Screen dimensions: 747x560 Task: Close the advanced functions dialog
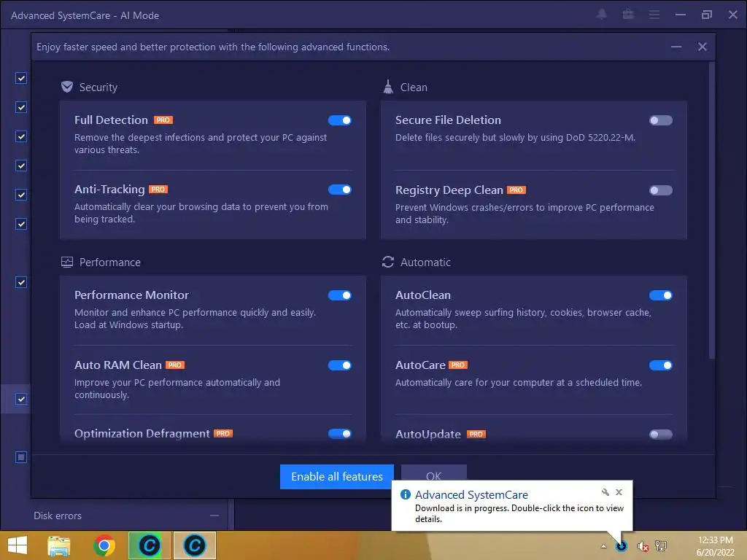click(x=703, y=47)
